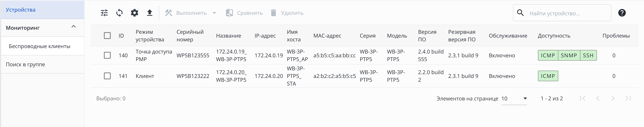This screenshot has width=644, height=127.
Task: Click the help question mark icon
Action: (x=622, y=13)
